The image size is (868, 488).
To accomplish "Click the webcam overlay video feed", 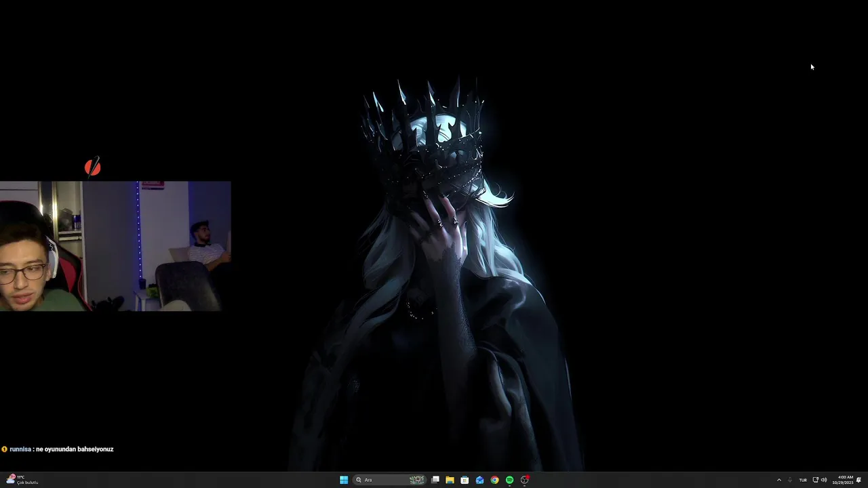I will point(115,246).
